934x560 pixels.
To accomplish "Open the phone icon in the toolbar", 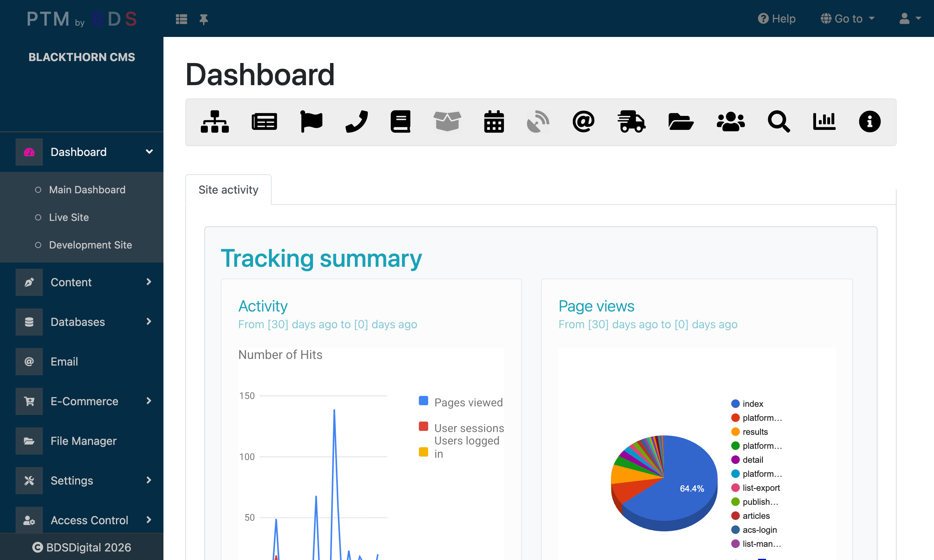I will pos(356,122).
